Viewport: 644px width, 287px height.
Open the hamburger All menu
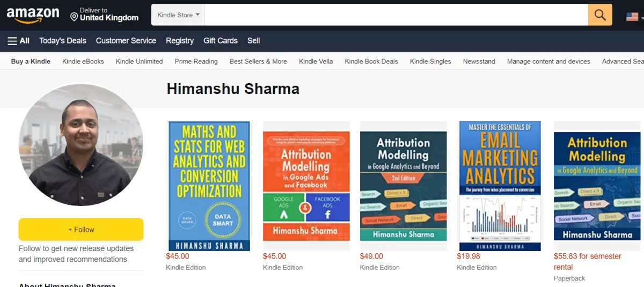(x=18, y=41)
